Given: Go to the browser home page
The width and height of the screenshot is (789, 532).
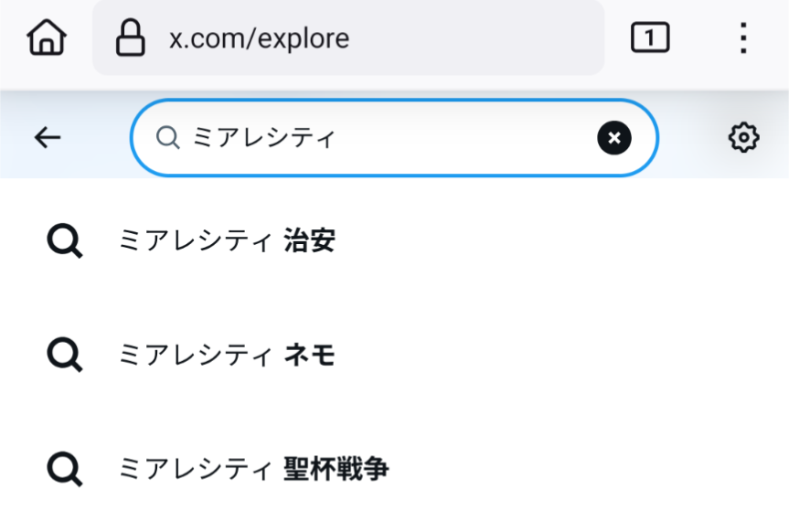Looking at the screenshot, I should (47, 38).
